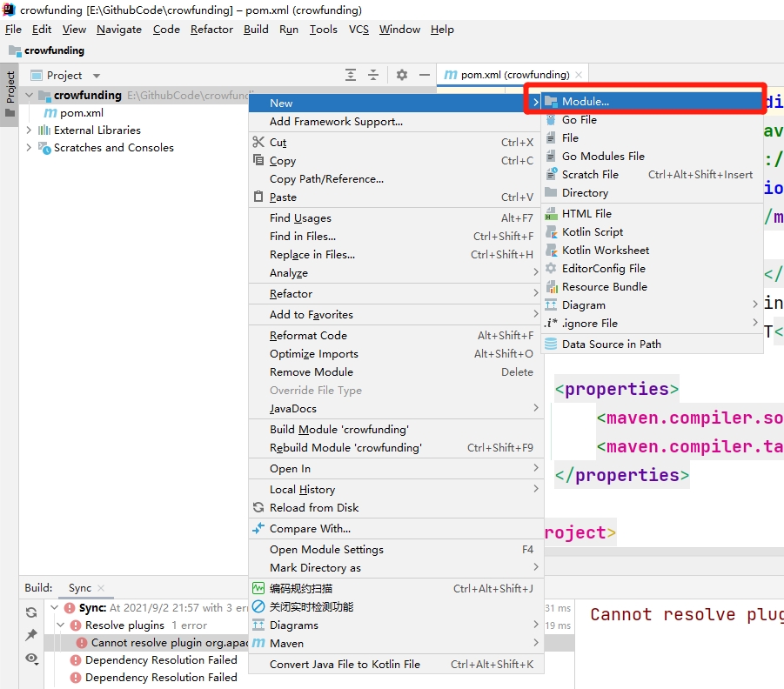The height and width of the screenshot is (689, 784).
Task: Expand the Scratches and Consoles node
Action: coord(29,148)
